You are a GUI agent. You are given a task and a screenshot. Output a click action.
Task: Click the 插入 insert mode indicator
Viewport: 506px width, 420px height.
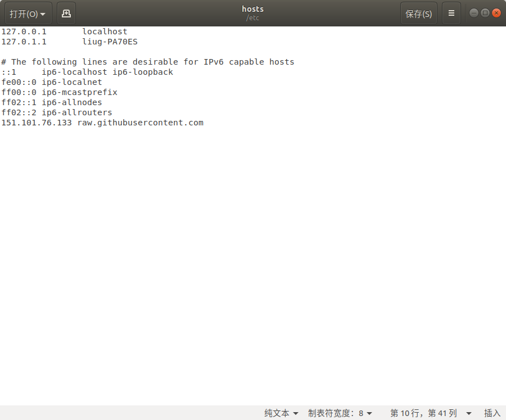[x=492, y=413]
